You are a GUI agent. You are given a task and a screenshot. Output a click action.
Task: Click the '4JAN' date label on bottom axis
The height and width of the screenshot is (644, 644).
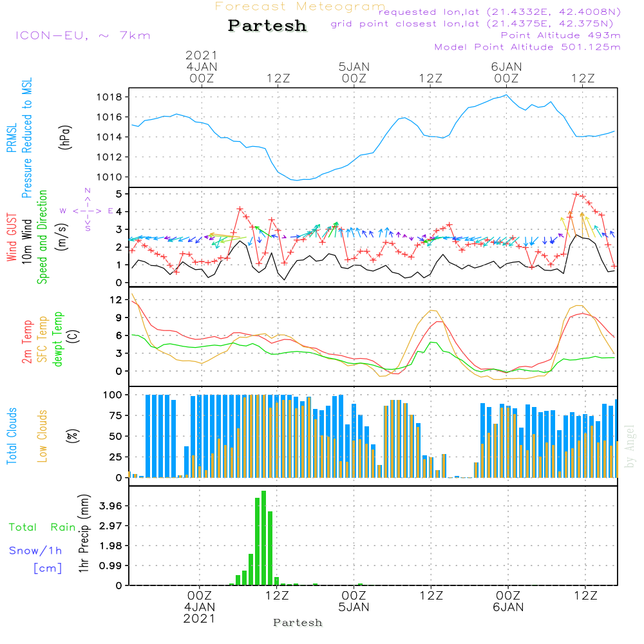[199, 607]
